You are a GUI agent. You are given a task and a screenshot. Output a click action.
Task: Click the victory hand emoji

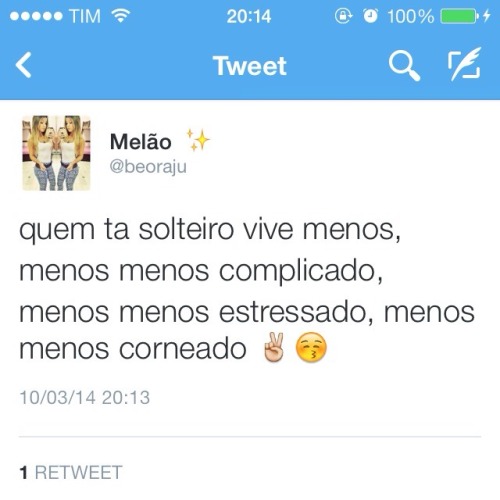click(274, 347)
